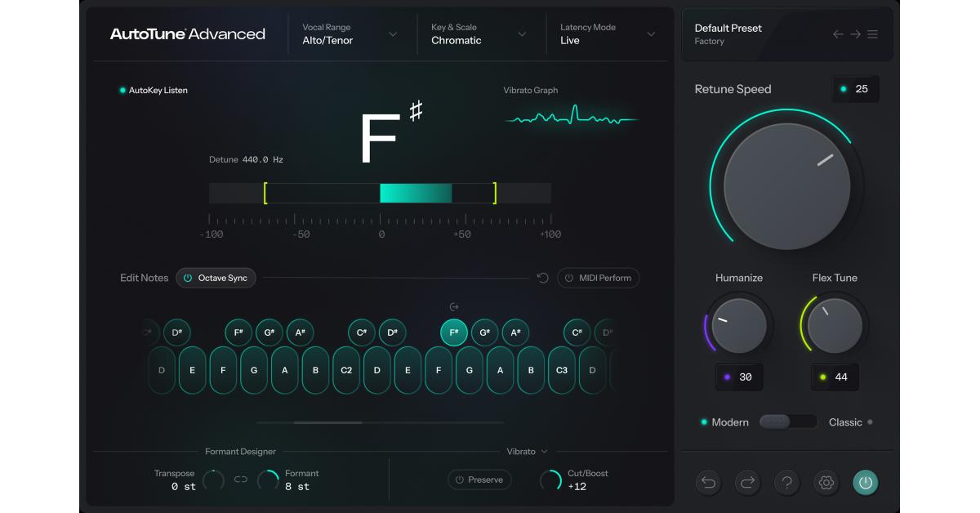The width and height of the screenshot is (980, 513).
Task: Open the Vocal Range dropdown
Action: [350, 33]
